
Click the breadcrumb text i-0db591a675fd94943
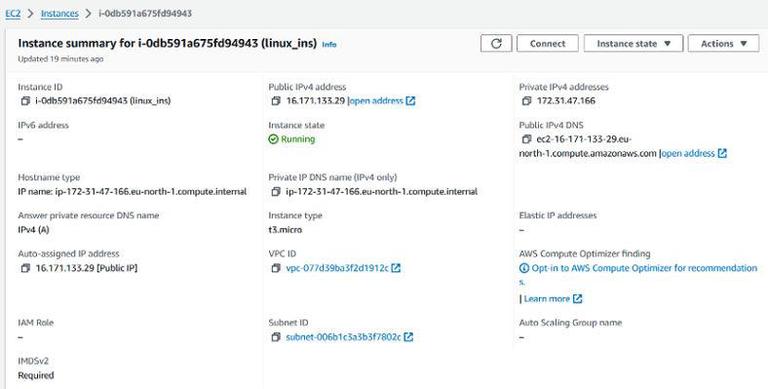145,14
